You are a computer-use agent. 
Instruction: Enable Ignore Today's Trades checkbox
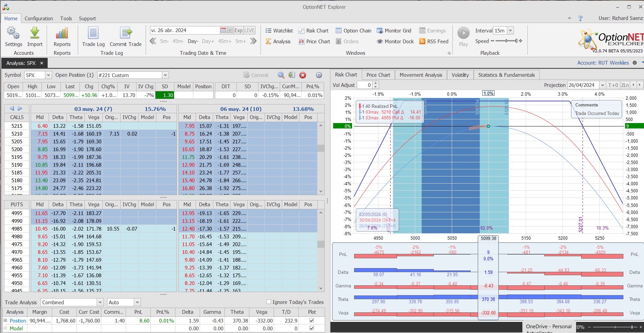coord(269,302)
